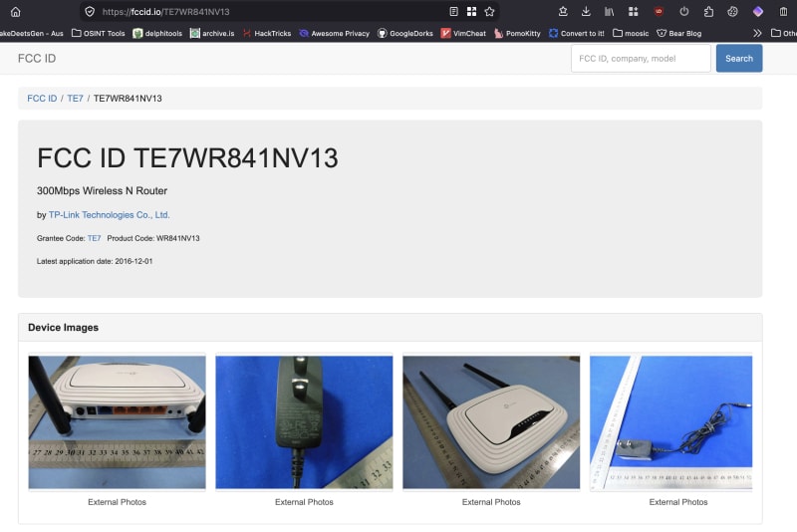Open the HackTricks bookmark
Viewport: 797px width, 532px height.
pos(267,33)
